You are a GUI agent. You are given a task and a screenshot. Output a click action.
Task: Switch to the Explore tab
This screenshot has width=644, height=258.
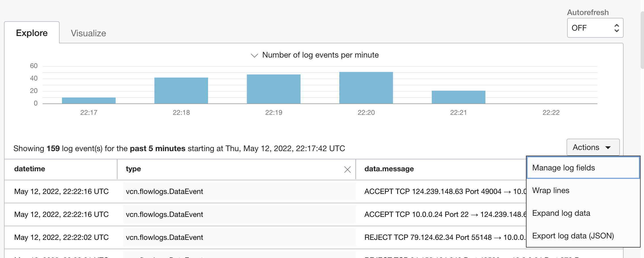pos(32,33)
